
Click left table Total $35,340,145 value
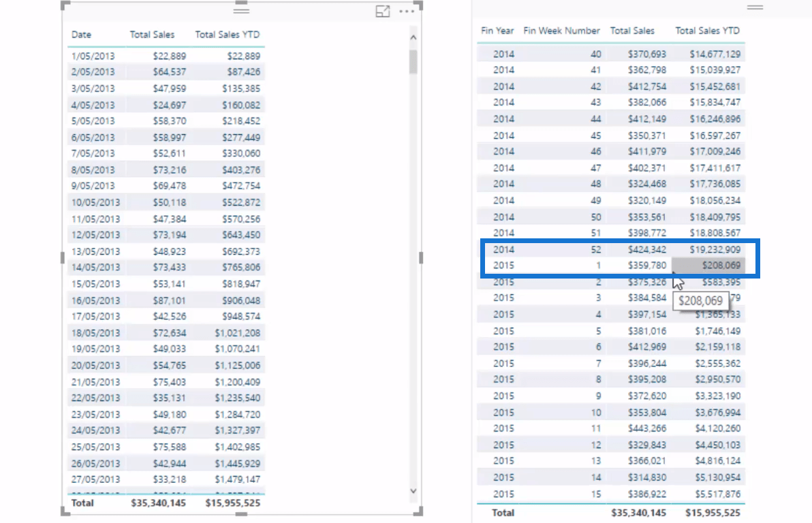tap(159, 503)
